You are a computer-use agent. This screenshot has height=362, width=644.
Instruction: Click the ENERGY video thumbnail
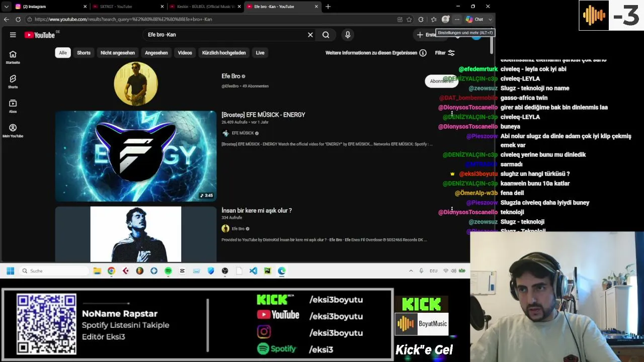tap(136, 156)
